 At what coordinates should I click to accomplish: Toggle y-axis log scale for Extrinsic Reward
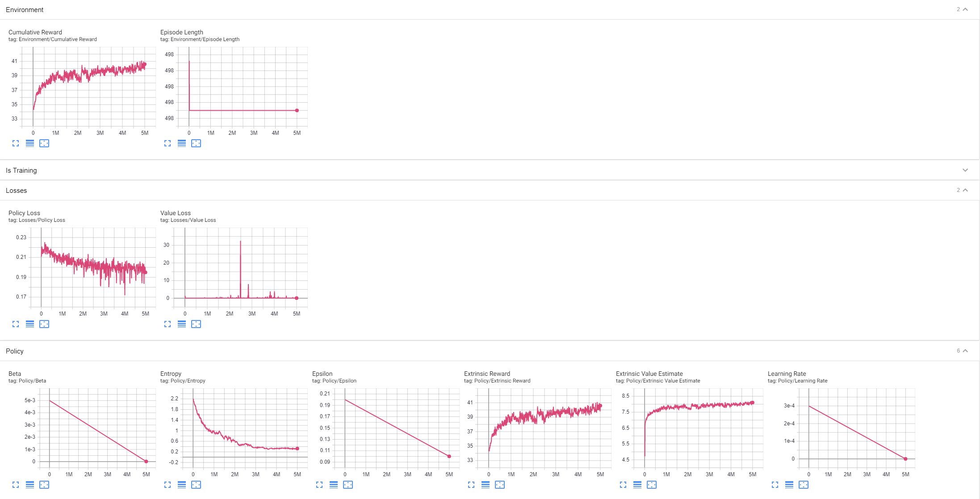pyautogui.click(x=486, y=485)
